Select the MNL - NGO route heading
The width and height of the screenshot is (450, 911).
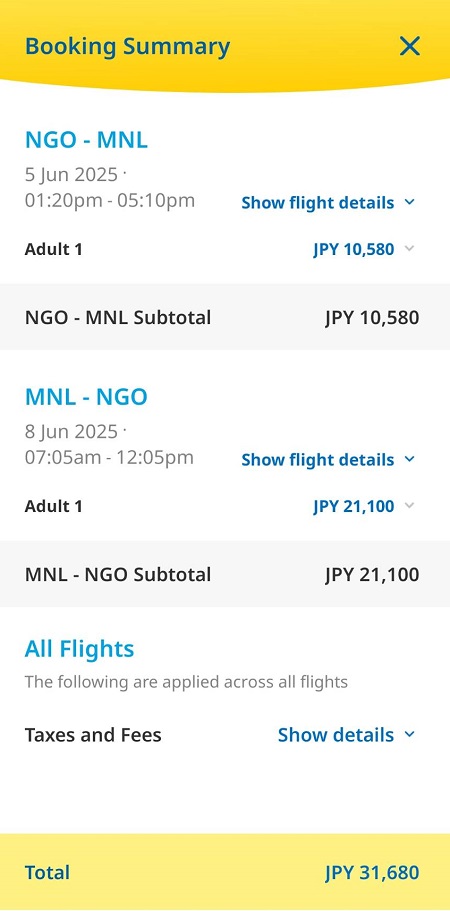point(86,397)
